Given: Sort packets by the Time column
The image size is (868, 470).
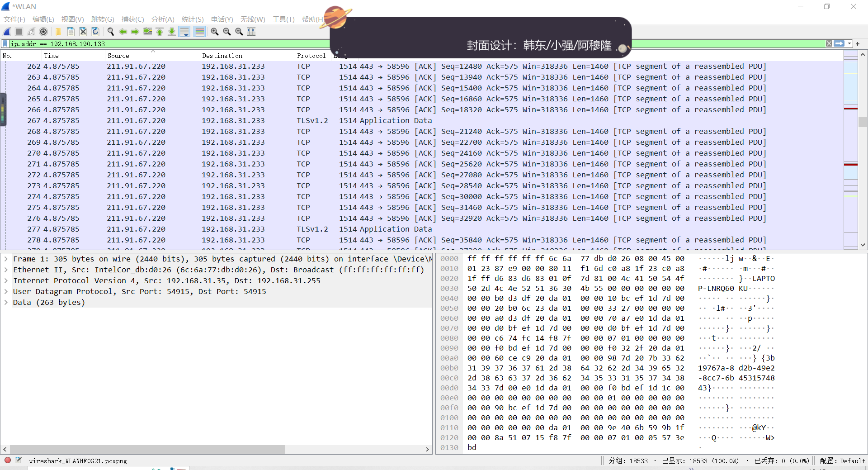Looking at the screenshot, I should click(73, 56).
